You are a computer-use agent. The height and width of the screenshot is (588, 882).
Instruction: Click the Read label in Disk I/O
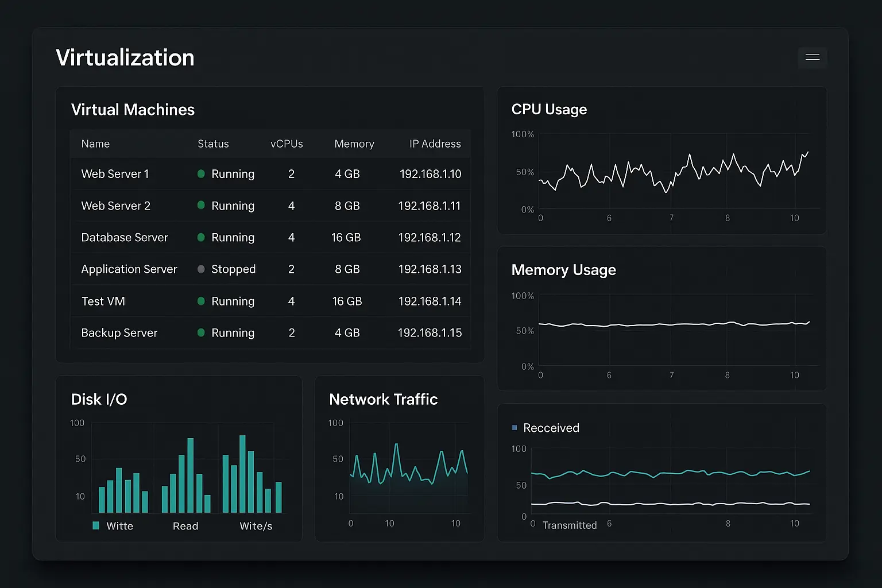(185, 526)
